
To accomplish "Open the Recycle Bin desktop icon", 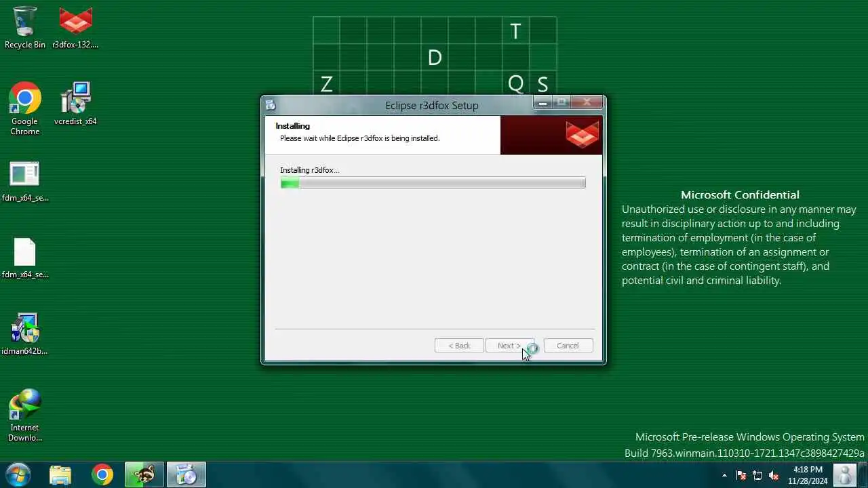I will tap(25, 28).
